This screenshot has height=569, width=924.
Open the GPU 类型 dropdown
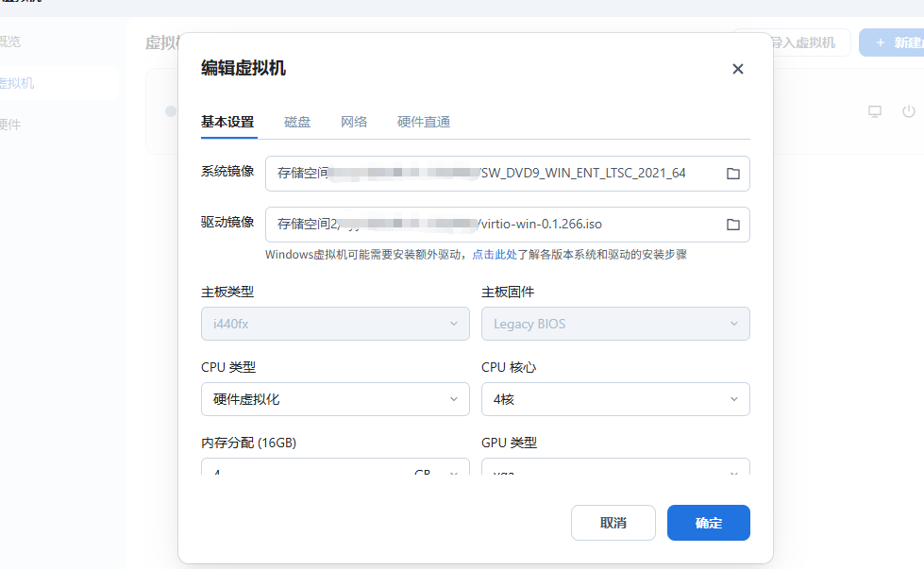click(615, 469)
